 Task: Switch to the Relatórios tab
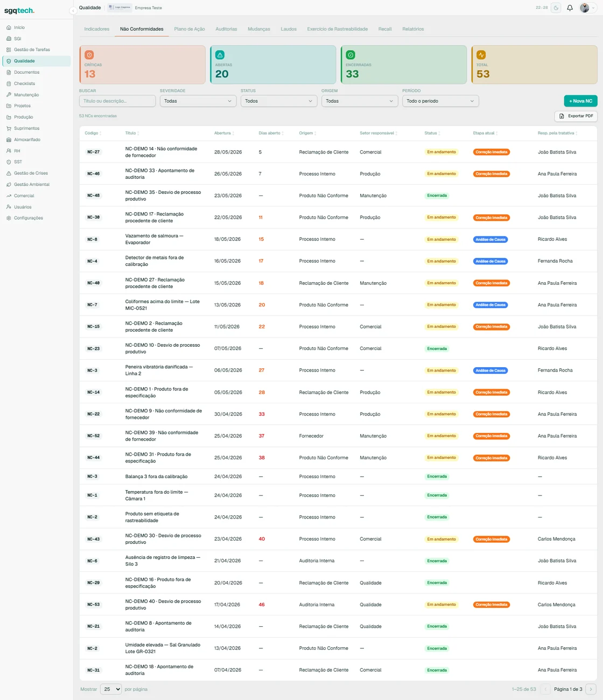click(413, 29)
